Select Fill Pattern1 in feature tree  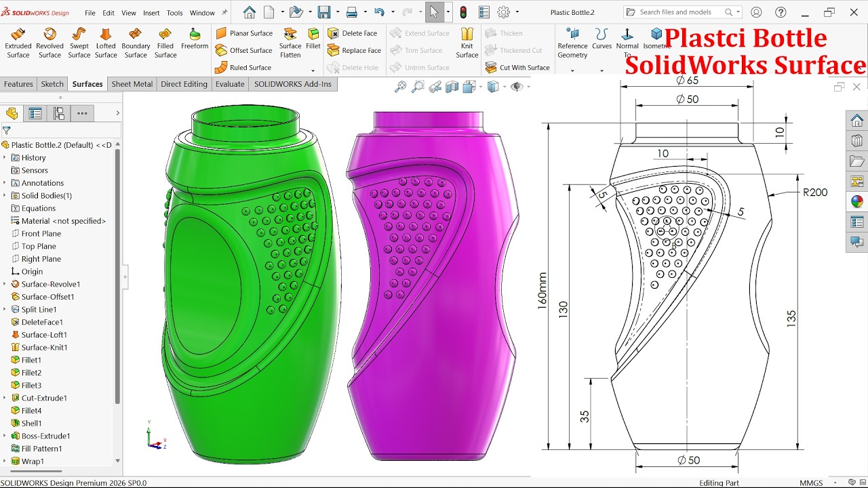pyautogui.click(x=36, y=449)
